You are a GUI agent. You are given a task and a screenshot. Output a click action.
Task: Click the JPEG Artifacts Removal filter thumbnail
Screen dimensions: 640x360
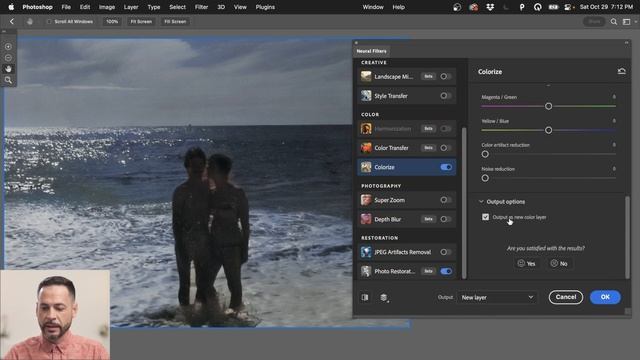click(366, 252)
